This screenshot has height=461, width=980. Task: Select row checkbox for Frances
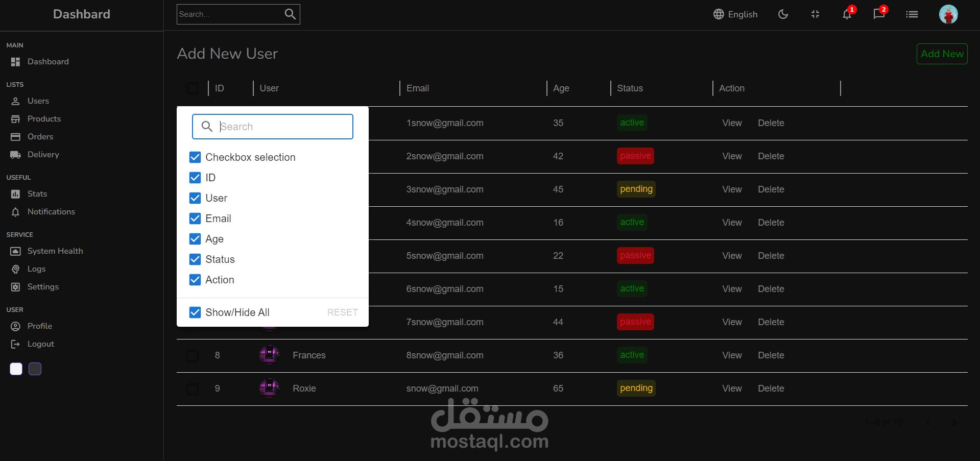pos(193,356)
